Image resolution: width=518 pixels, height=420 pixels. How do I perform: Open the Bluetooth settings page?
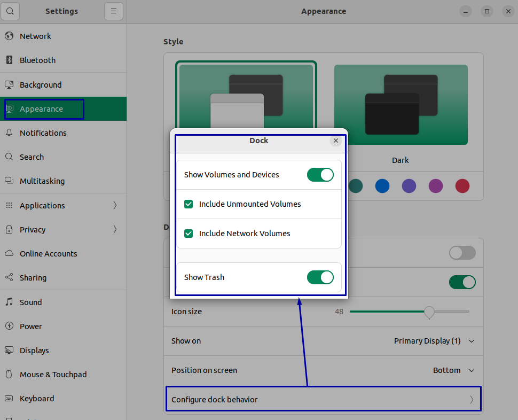63,60
